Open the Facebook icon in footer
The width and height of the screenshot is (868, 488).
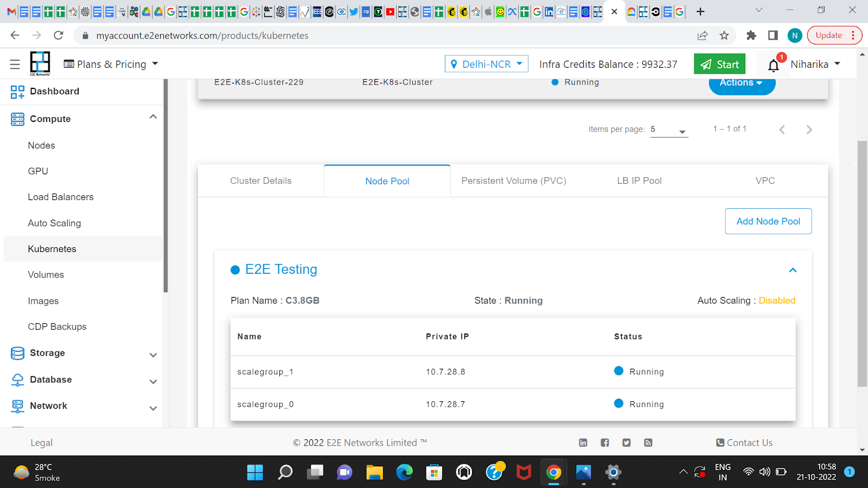pyautogui.click(x=605, y=443)
